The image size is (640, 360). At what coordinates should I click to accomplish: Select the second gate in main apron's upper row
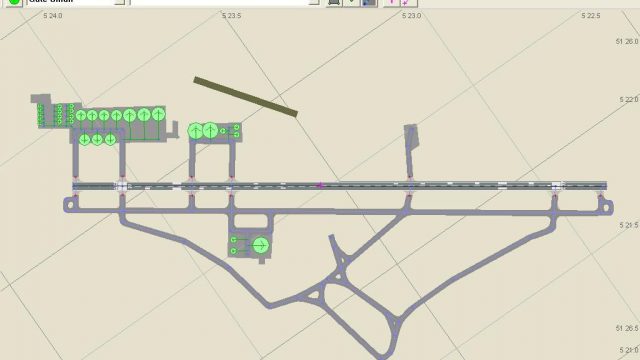tap(92, 116)
